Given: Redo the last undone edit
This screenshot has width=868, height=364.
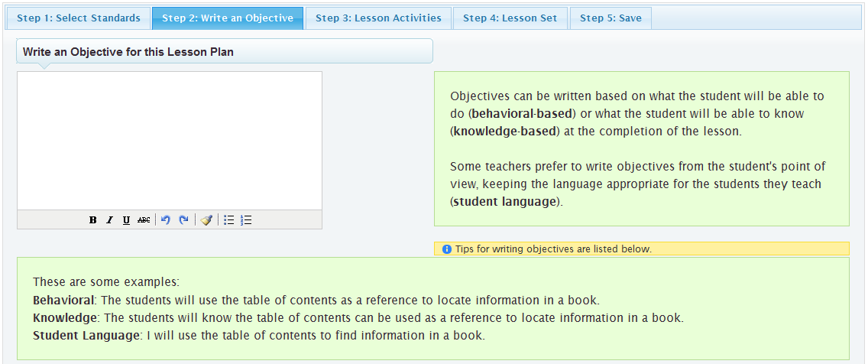Looking at the screenshot, I should (183, 220).
